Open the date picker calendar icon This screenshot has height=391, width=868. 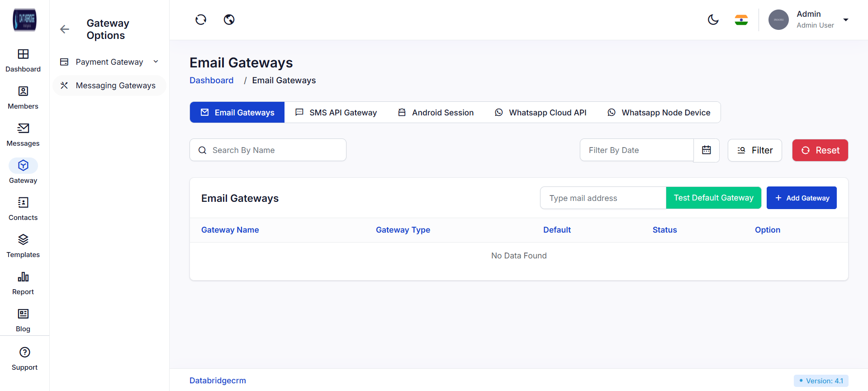707,150
